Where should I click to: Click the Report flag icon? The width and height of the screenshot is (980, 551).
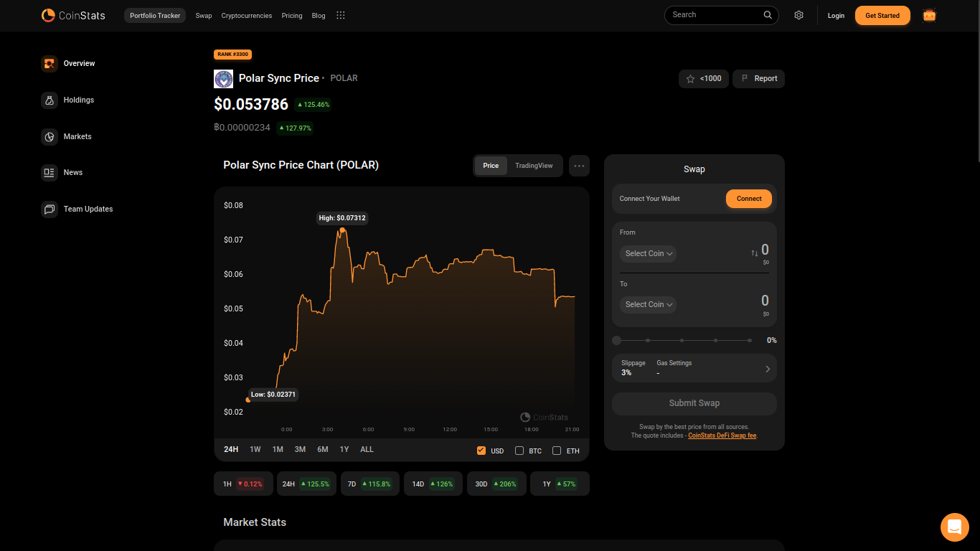click(745, 79)
